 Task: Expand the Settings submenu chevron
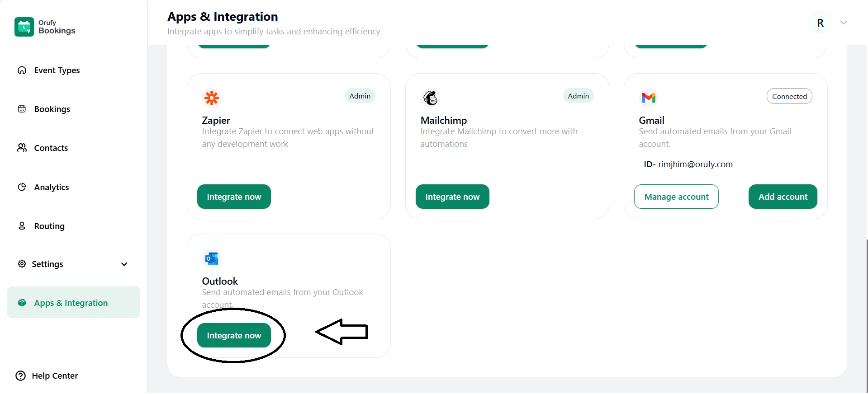[x=124, y=264]
